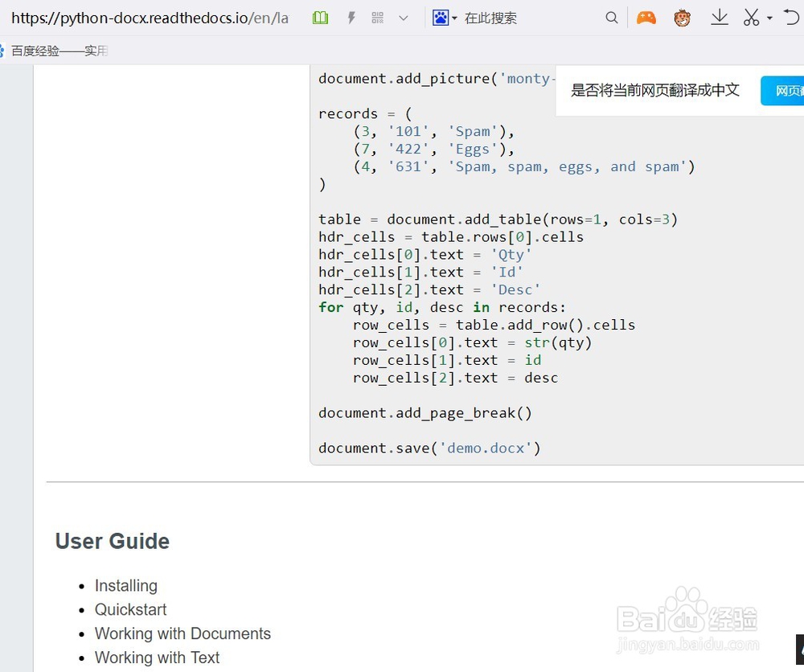Click the magnifier search icon
804x672 pixels.
point(611,17)
